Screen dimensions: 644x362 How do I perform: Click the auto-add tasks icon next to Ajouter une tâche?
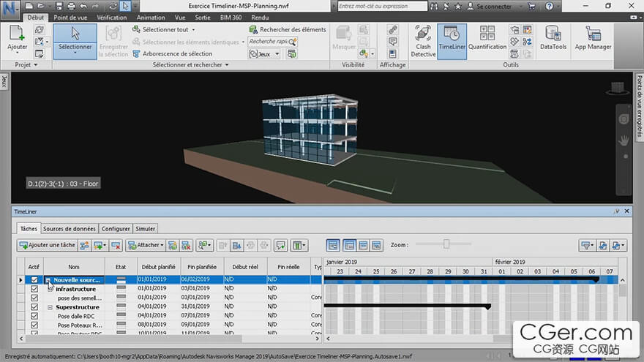pyautogui.click(x=85, y=246)
